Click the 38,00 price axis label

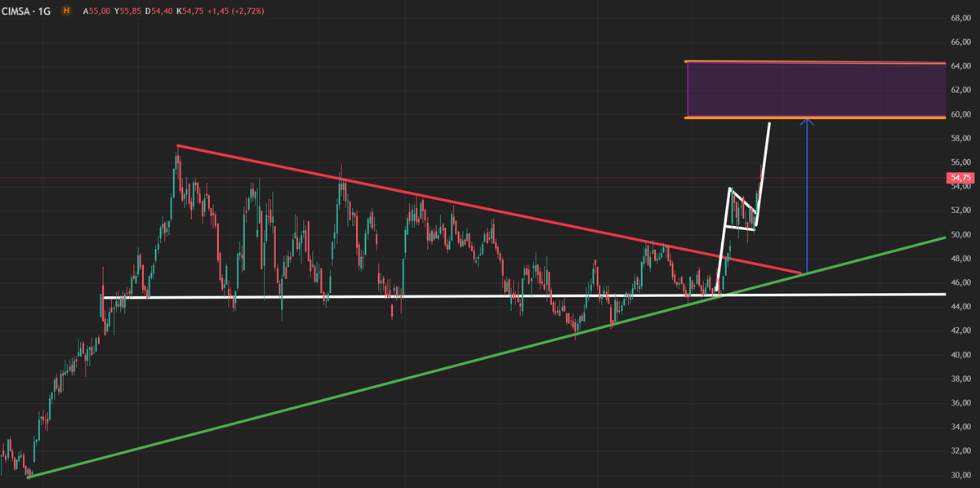(x=960, y=379)
